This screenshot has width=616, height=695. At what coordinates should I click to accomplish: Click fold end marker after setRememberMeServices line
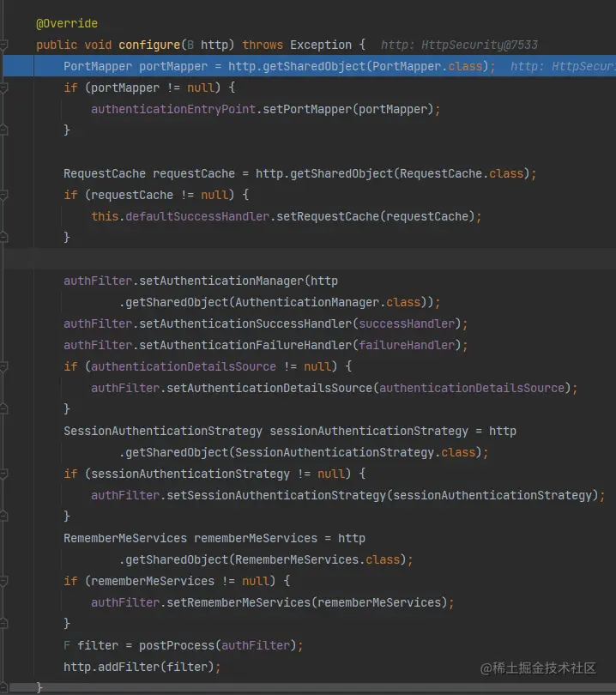tap(3, 624)
